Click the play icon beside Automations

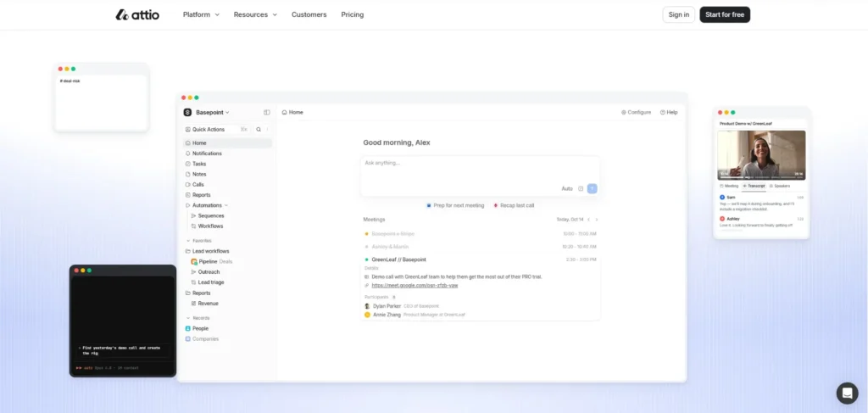(x=187, y=205)
